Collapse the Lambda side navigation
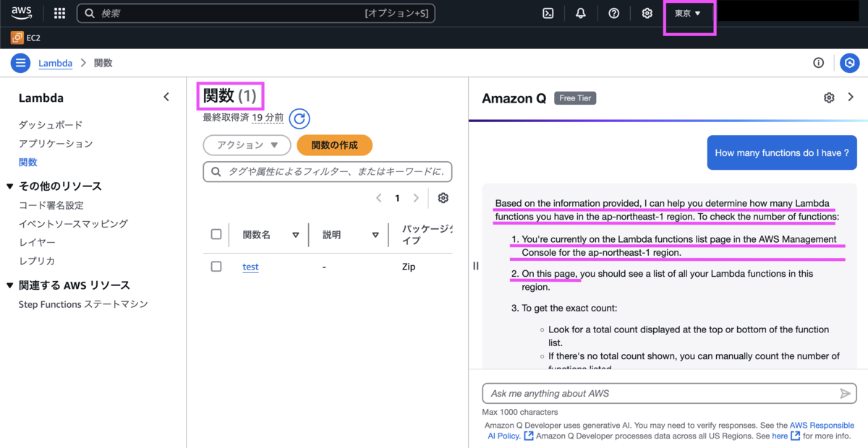 point(166,98)
